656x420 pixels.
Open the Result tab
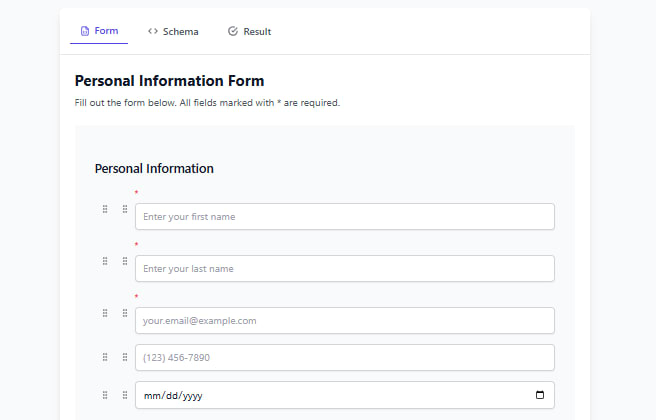coord(249,31)
